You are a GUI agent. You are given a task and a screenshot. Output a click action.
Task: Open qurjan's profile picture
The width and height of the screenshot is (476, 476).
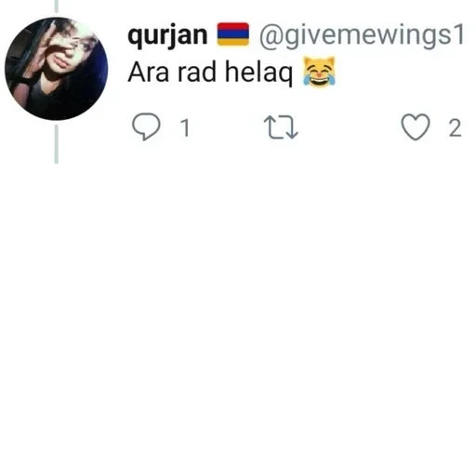click(x=57, y=69)
